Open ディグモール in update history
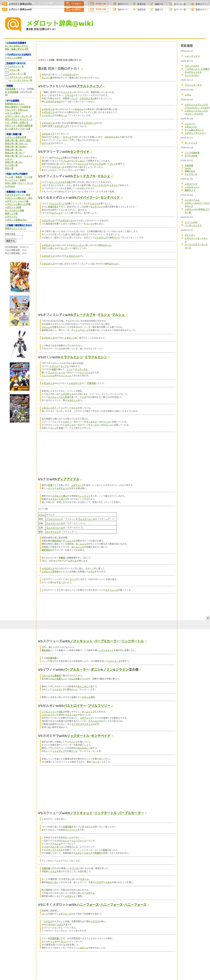Screen dimensions: 210x980 pyautogui.click(x=191, y=174)
